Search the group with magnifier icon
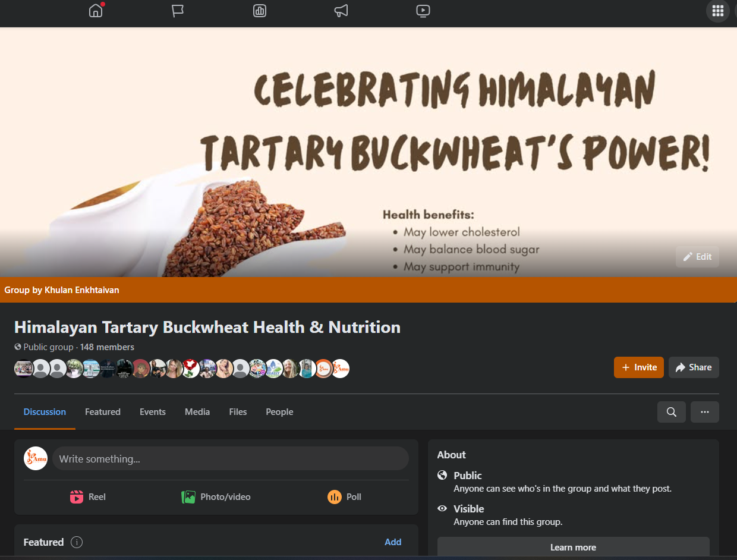This screenshot has height=560, width=737. [672, 412]
